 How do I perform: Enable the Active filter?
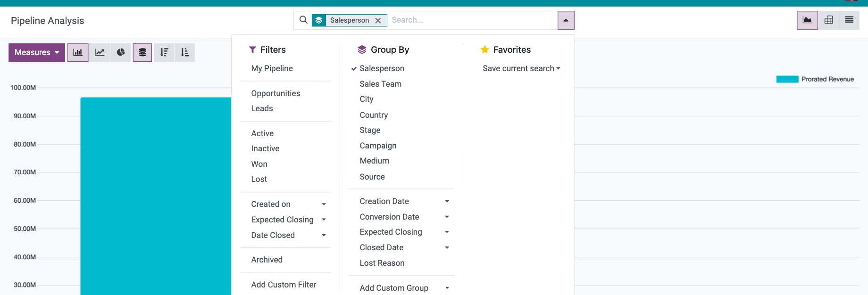point(262,133)
